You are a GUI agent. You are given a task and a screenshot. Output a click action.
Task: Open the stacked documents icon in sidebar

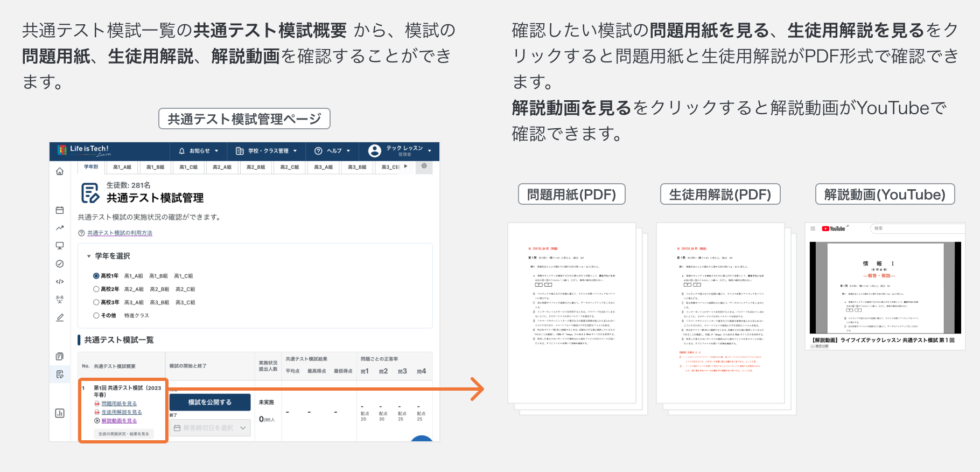(60, 356)
